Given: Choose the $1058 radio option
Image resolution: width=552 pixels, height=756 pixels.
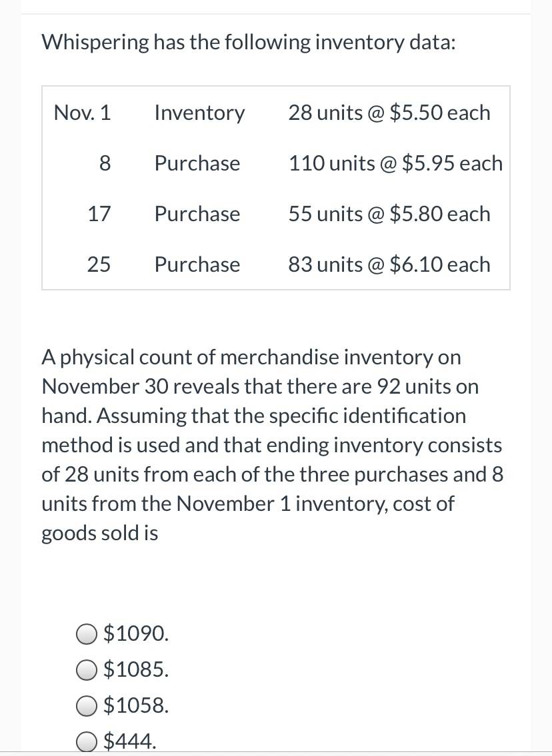Looking at the screenshot, I should click(87, 705).
